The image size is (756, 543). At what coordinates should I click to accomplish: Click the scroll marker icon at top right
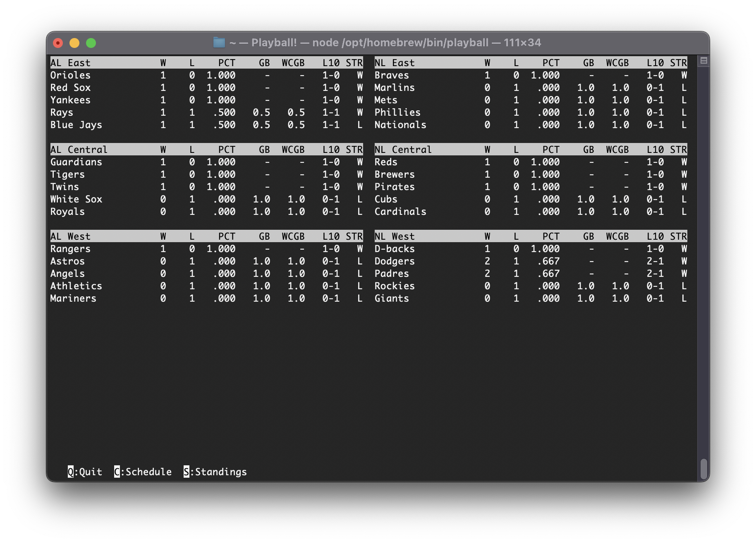coord(703,61)
